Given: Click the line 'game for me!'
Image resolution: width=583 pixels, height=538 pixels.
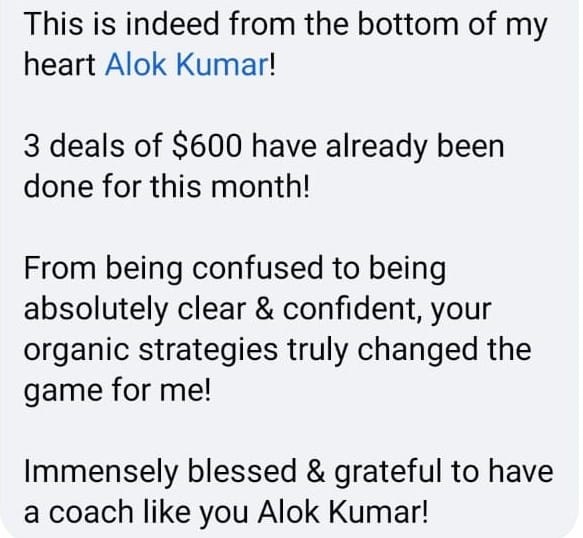Looking at the screenshot, I should 117,392.
